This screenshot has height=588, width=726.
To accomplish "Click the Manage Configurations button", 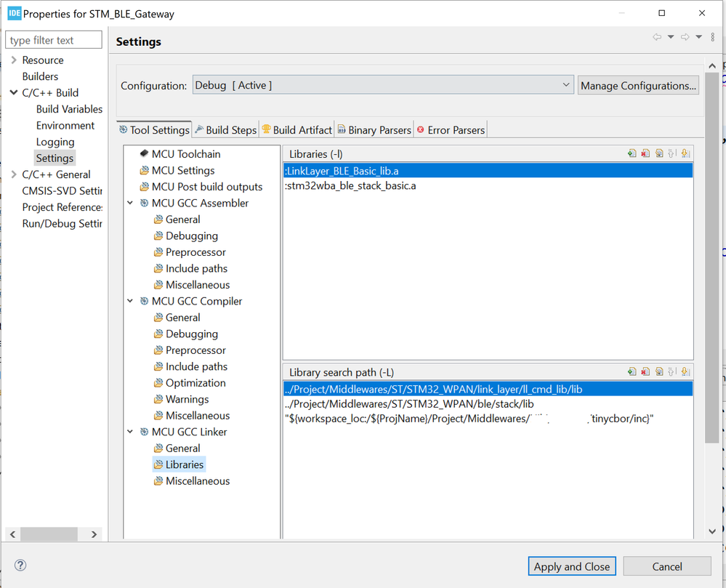I will tap(638, 86).
